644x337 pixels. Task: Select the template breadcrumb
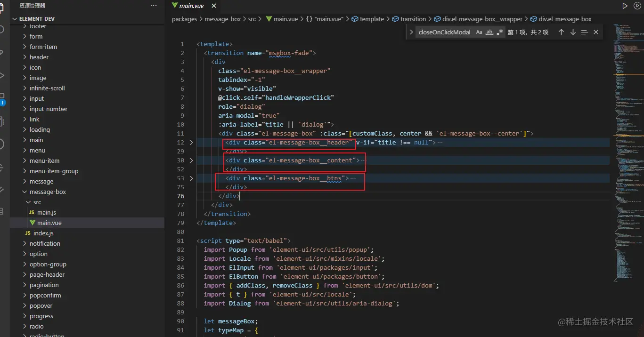pos(372,19)
